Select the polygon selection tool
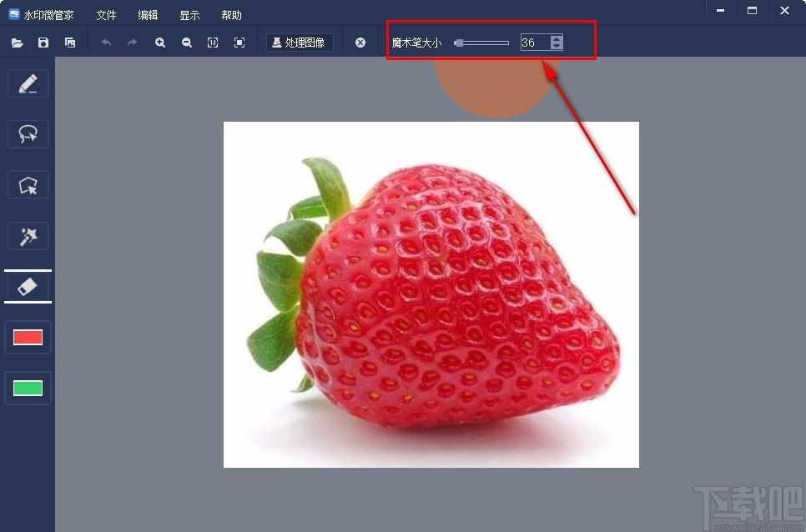 (x=28, y=185)
